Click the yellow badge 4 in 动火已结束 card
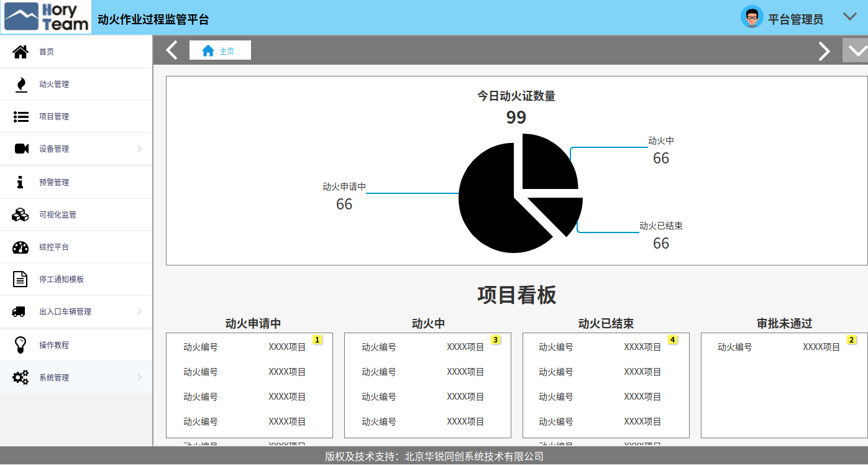This screenshot has width=868, height=465. tap(673, 340)
